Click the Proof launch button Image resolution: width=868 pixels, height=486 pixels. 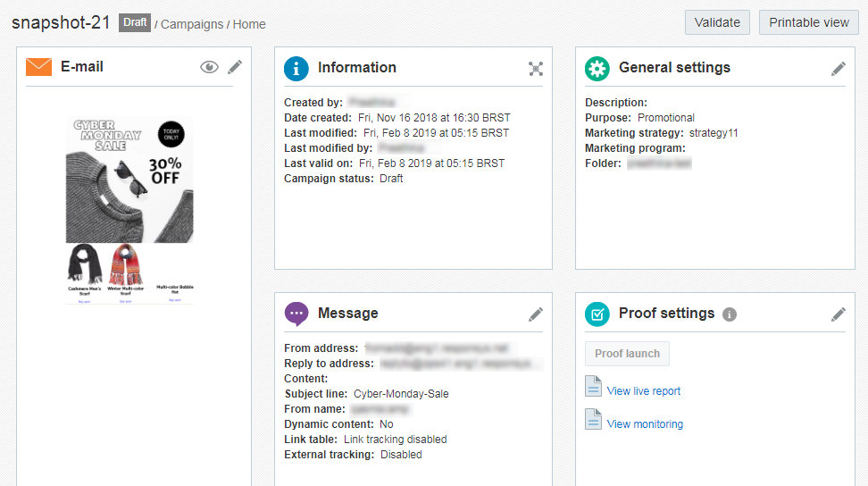click(x=627, y=354)
